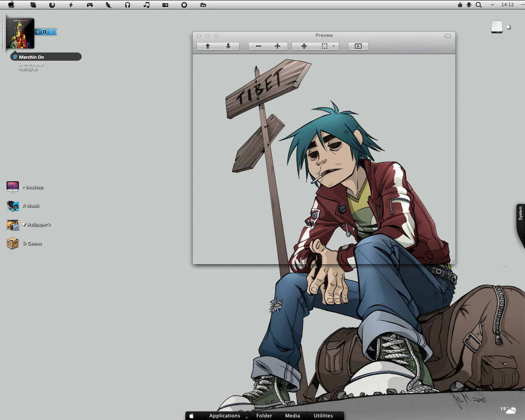The width and height of the screenshot is (525, 420).
Task: Click the 14:12 clock in the menu bar
Action: pos(507,5)
